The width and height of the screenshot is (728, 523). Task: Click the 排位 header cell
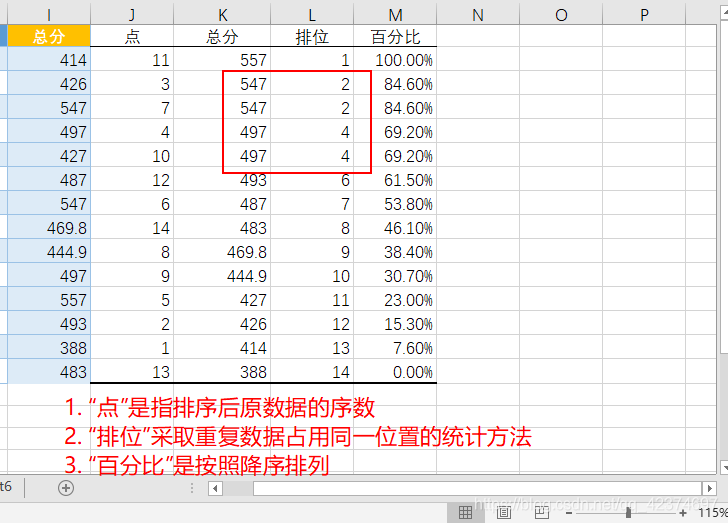tap(312, 36)
